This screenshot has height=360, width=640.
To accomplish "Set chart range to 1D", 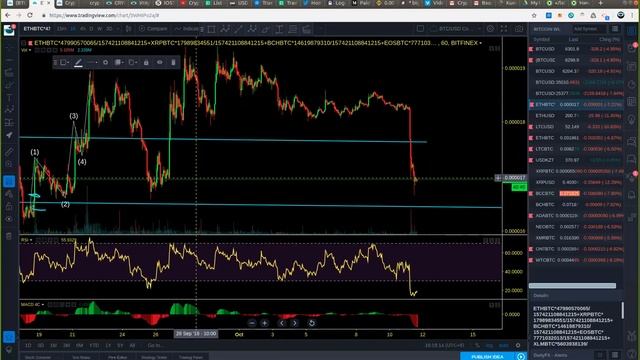I will [28, 346].
